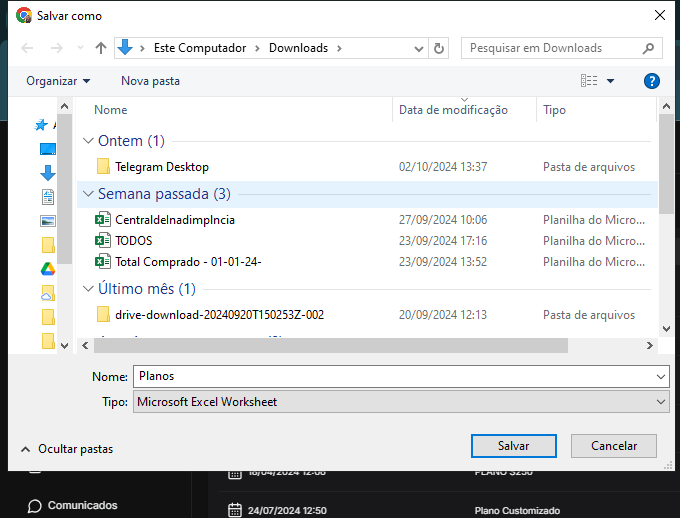Refresh the Downloads folder listing
680x518 pixels.
point(439,48)
